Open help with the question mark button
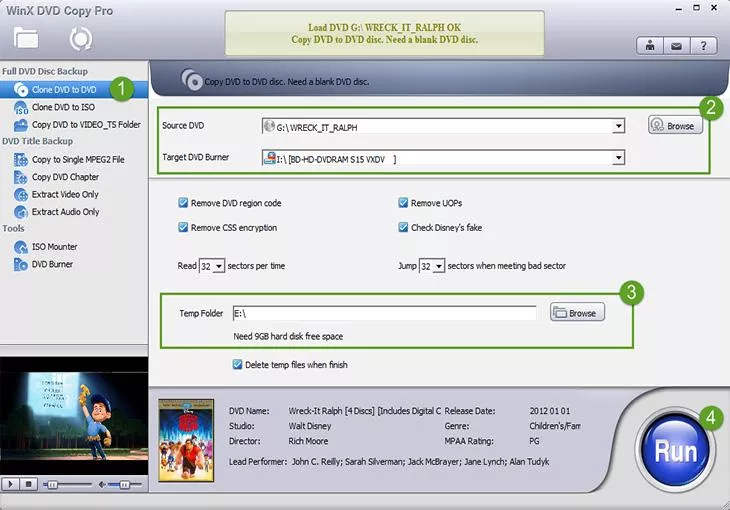 703,46
